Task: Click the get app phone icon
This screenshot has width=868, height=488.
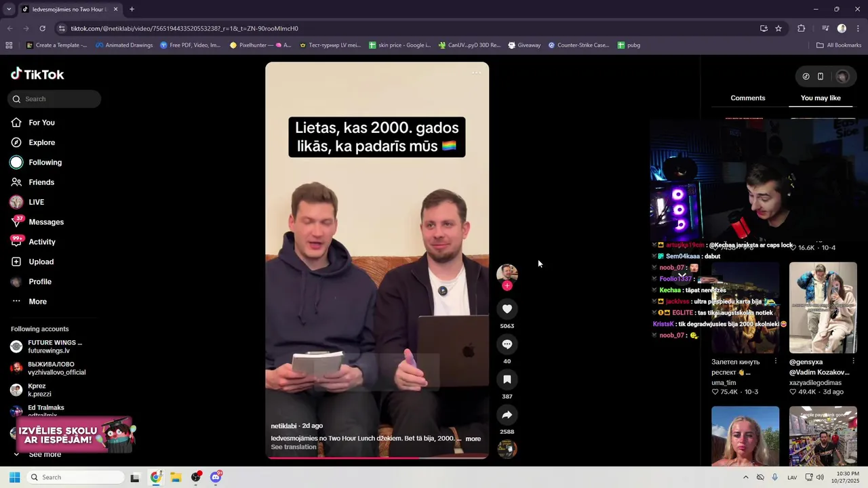Action: click(x=820, y=77)
